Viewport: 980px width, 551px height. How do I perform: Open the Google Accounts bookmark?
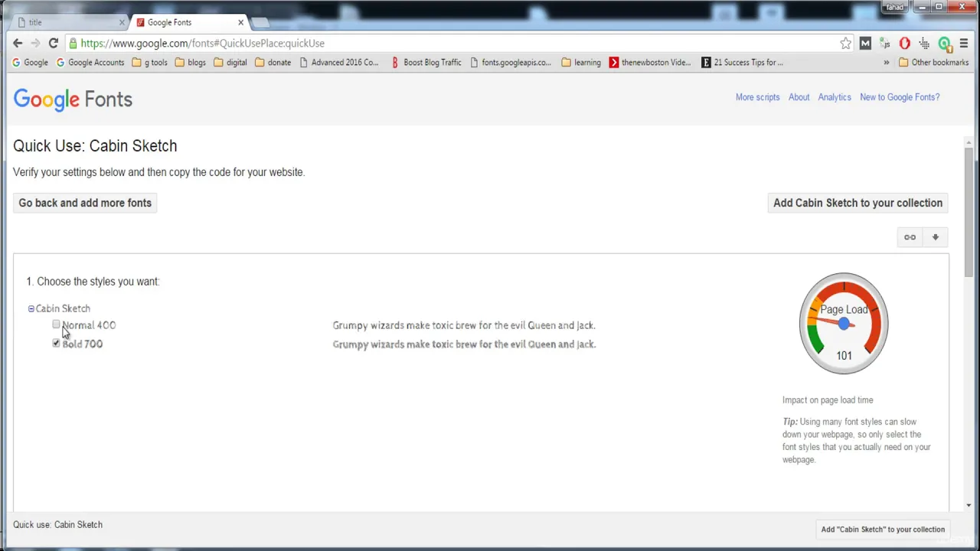coord(90,63)
